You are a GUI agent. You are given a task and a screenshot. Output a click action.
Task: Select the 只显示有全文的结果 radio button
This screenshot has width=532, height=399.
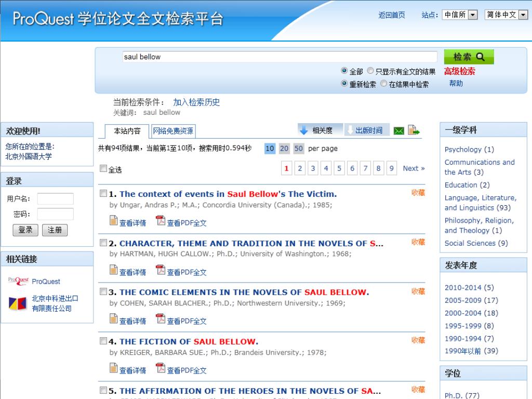370,71
